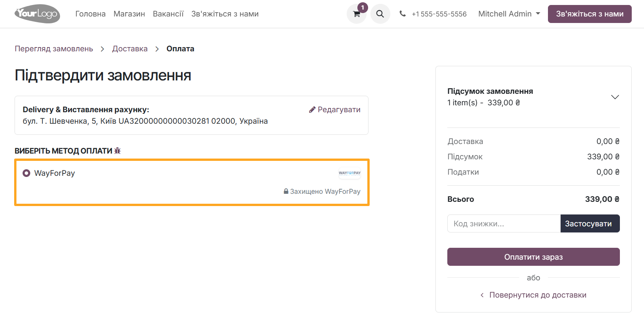Click the debug bug icon after payment method heading
644x324 pixels.
click(x=118, y=151)
